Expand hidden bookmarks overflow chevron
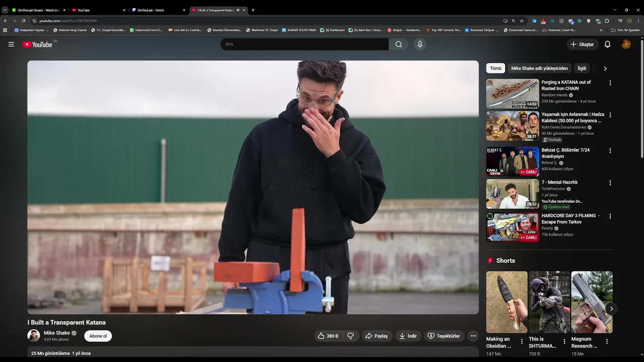This screenshot has height=362, width=644. (x=601, y=30)
